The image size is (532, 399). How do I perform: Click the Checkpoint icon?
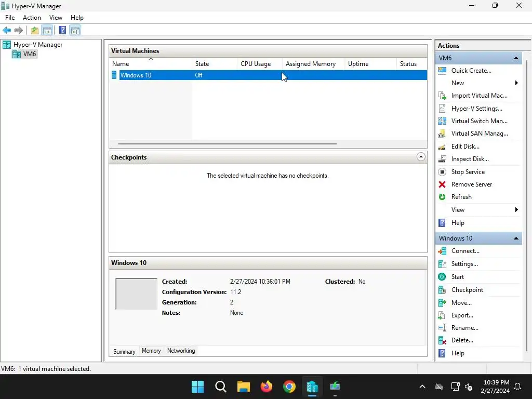pyautogui.click(x=442, y=290)
